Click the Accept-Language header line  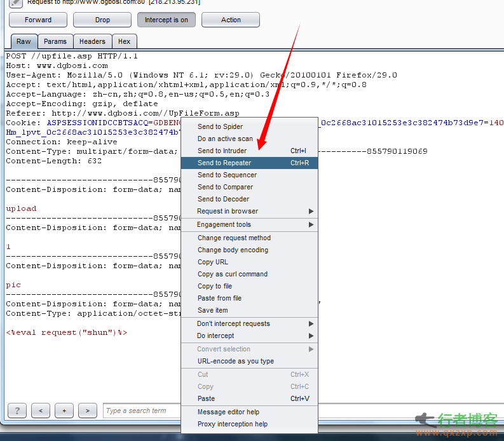pos(137,94)
